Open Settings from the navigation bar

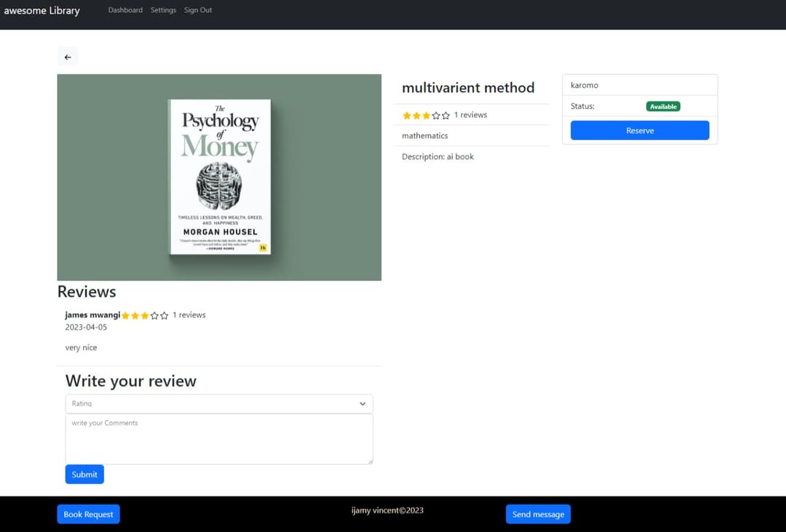click(x=163, y=10)
